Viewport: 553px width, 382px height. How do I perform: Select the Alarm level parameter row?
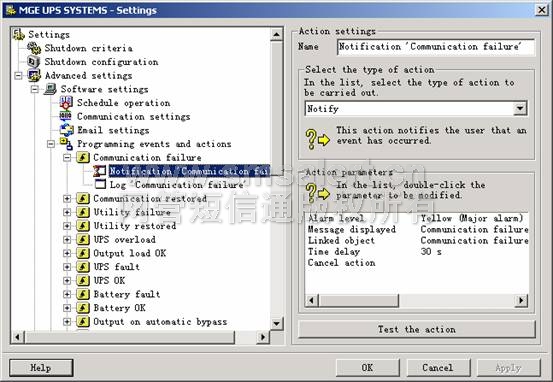pos(417,218)
